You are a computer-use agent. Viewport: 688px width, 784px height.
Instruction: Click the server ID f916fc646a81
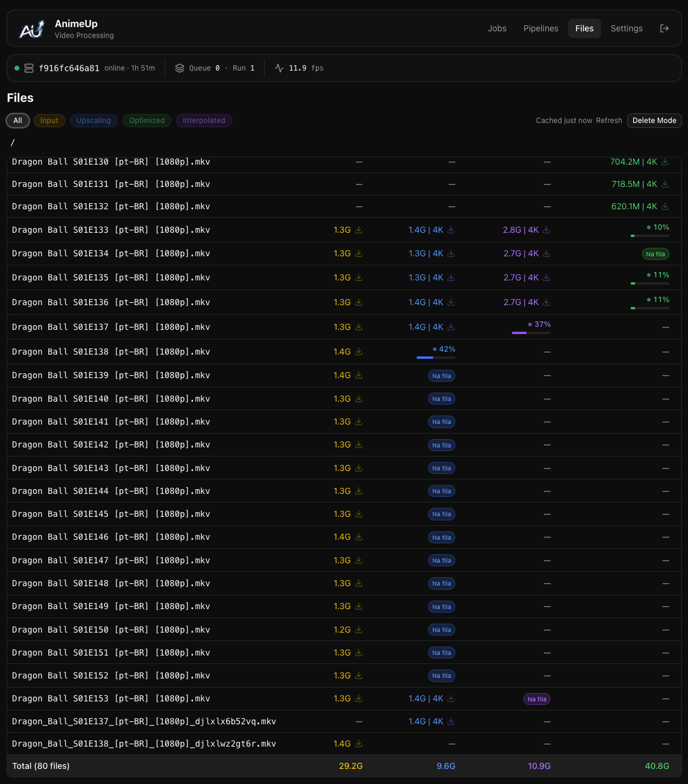(69, 68)
